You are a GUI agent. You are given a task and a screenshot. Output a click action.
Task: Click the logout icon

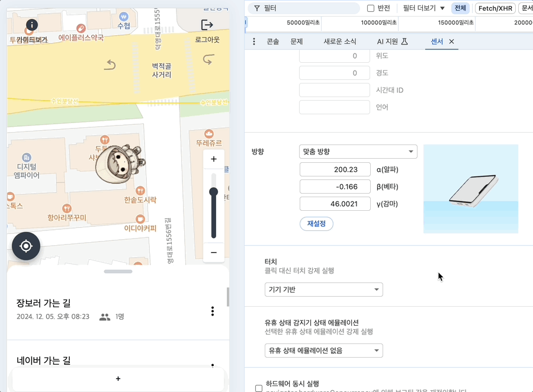207,25
